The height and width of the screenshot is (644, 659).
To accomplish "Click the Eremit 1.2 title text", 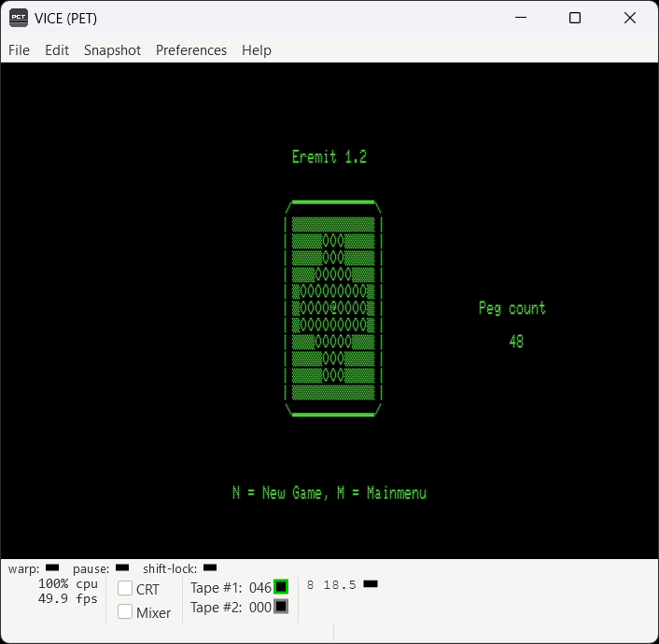I will (x=329, y=157).
